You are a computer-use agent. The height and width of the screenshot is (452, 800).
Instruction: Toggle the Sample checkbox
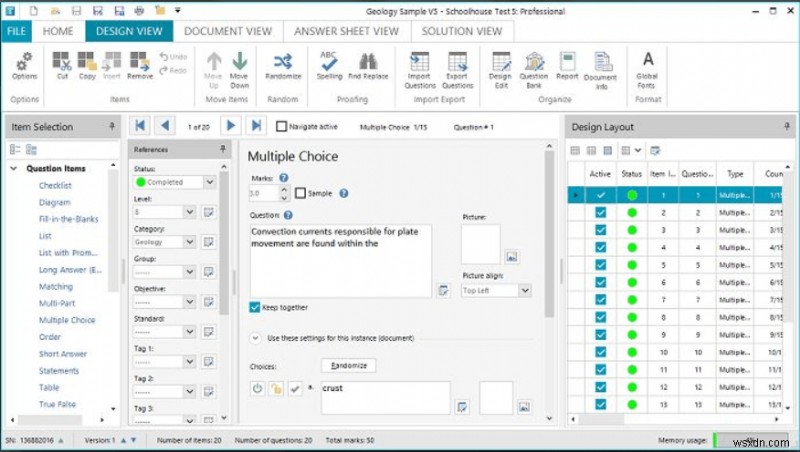click(301, 193)
